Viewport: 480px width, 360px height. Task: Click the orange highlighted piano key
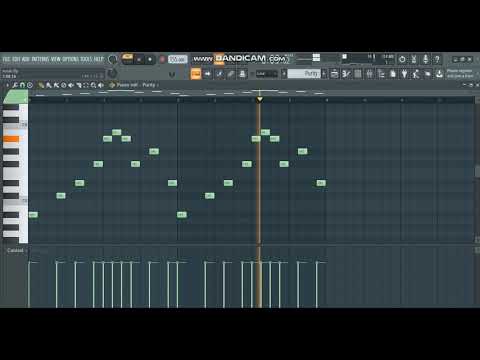pos(11,139)
